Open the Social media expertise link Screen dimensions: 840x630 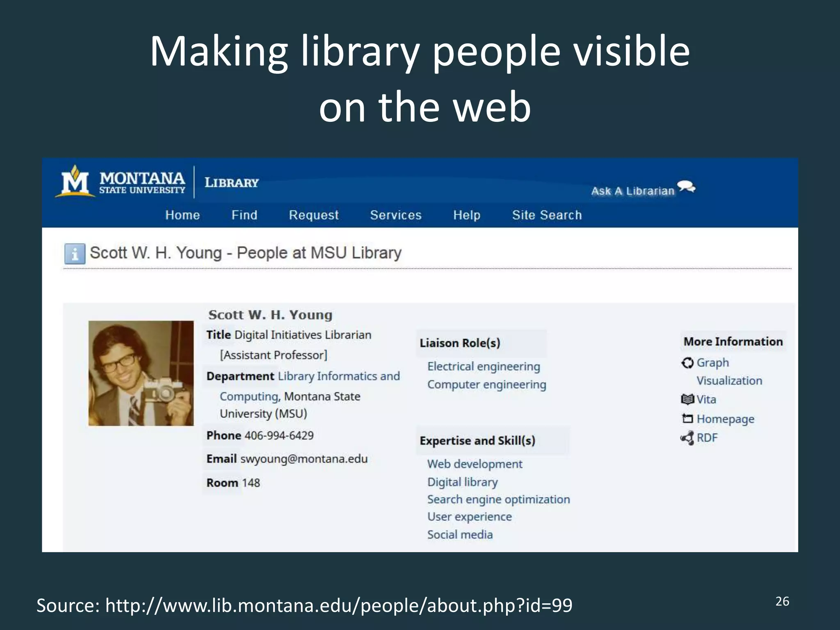(460, 534)
